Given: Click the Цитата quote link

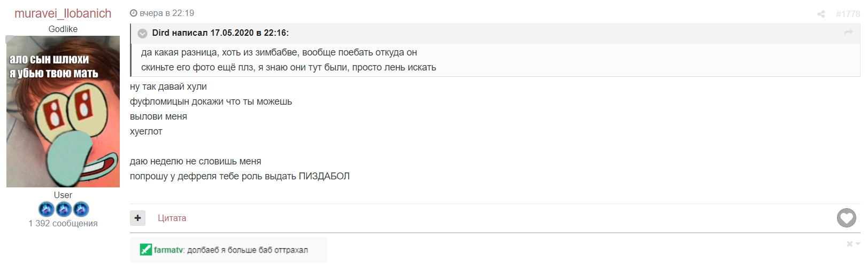Looking at the screenshot, I should tap(172, 218).
